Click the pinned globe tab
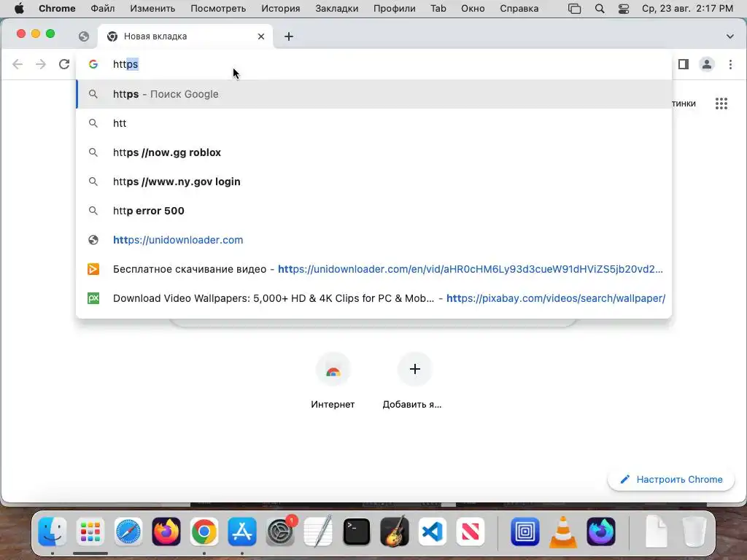The height and width of the screenshot is (560, 747). click(x=84, y=36)
